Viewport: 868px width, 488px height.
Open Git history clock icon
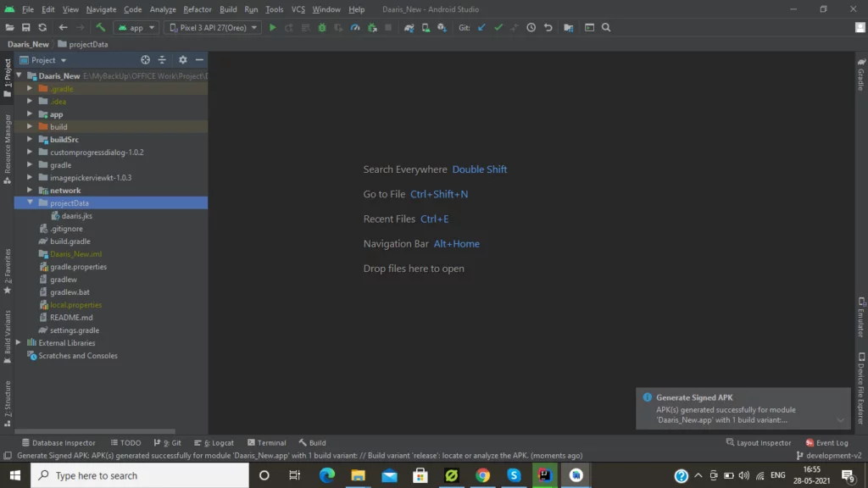(x=531, y=28)
